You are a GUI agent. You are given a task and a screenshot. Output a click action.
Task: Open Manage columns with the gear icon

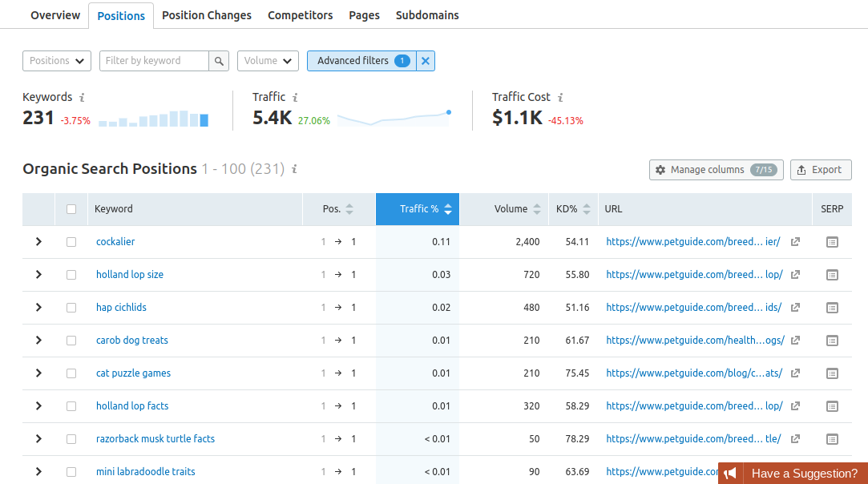point(660,169)
